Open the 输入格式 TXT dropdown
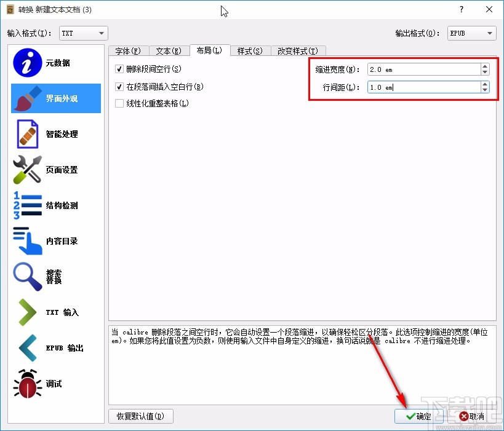Image resolution: width=504 pixels, height=431 pixels. (x=83, y=33)
